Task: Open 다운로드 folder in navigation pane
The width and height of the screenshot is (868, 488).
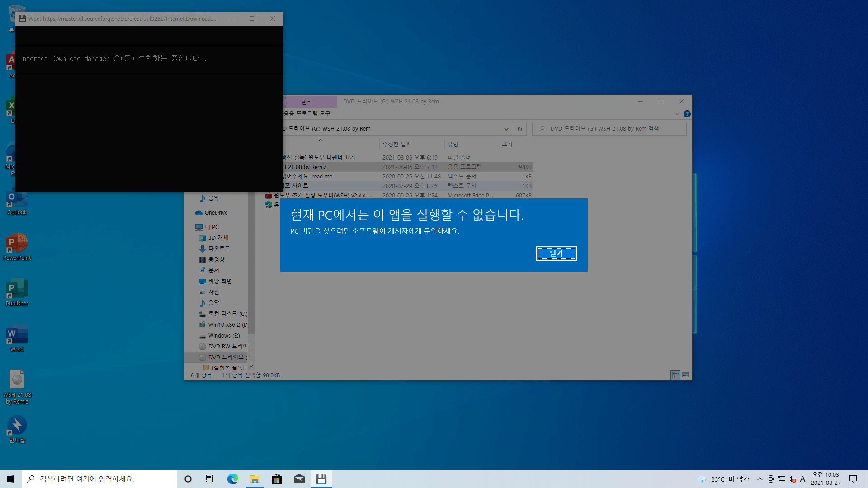Action: pos(218,249)
